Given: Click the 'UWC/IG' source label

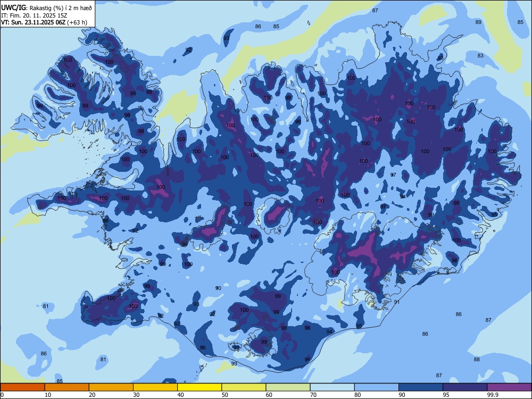Looking at the screenshot, I should (13, 7).
